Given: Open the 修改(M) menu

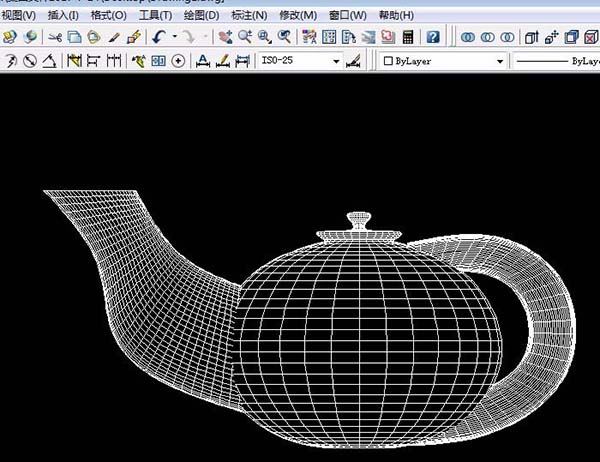Looking at the screenshot, I should (298, 15).
